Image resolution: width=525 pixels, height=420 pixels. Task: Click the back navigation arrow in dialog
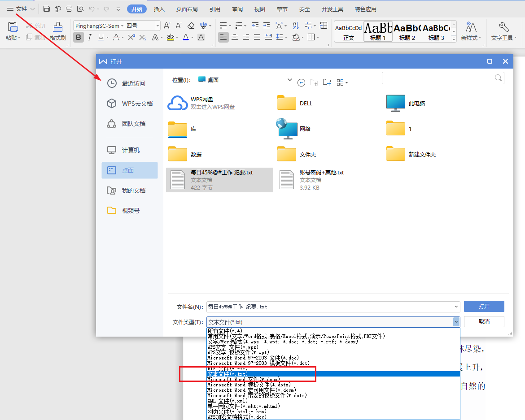tap(301, 82)
